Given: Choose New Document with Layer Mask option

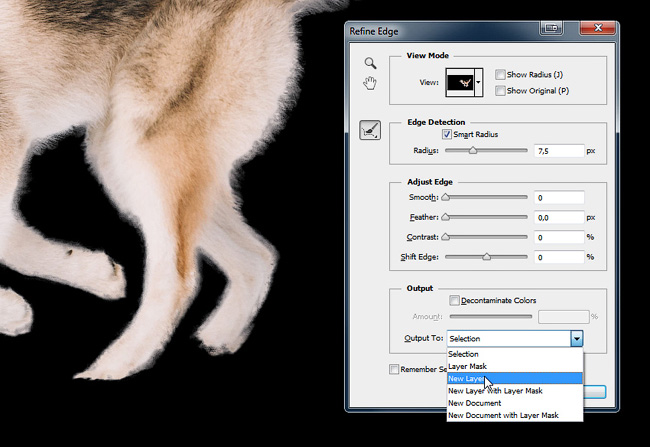Looking at the screenshot, I should [x=515, y=415].
